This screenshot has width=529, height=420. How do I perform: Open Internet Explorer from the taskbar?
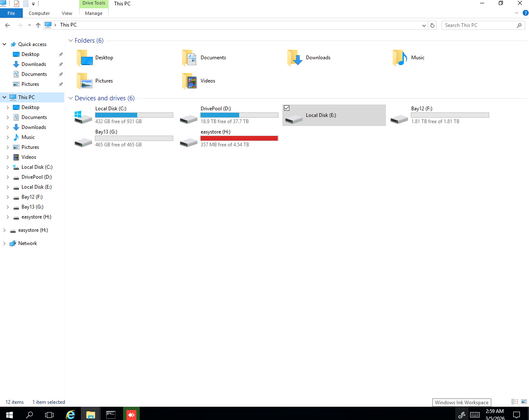[x=70, y=414]
